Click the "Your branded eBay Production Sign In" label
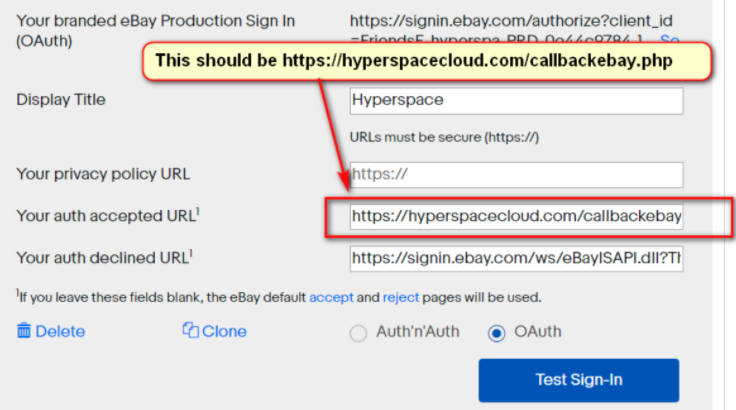Image resolution: width=736 pixels, height=410 pixels. 156,19
